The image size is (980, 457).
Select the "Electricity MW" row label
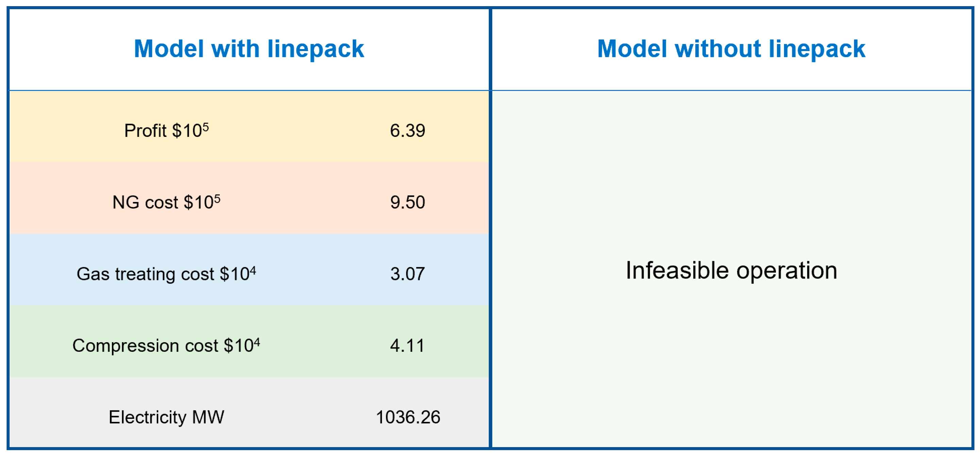pyautogui.click(x=166, y=417)
